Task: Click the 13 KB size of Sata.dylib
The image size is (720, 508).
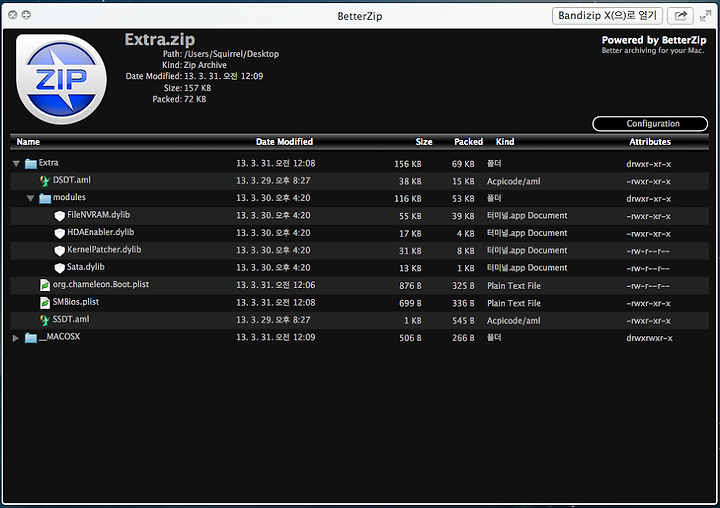Action: tap(410, 269)
